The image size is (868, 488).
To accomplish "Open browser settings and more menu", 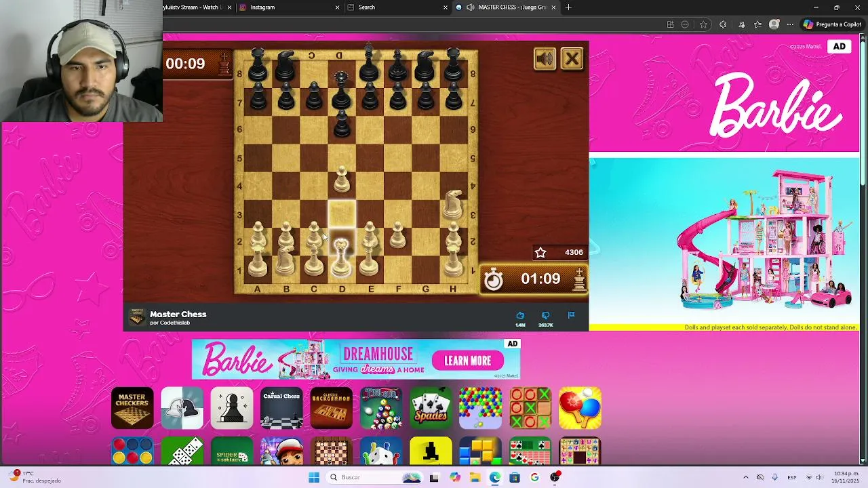I will (x=790, y=24).
